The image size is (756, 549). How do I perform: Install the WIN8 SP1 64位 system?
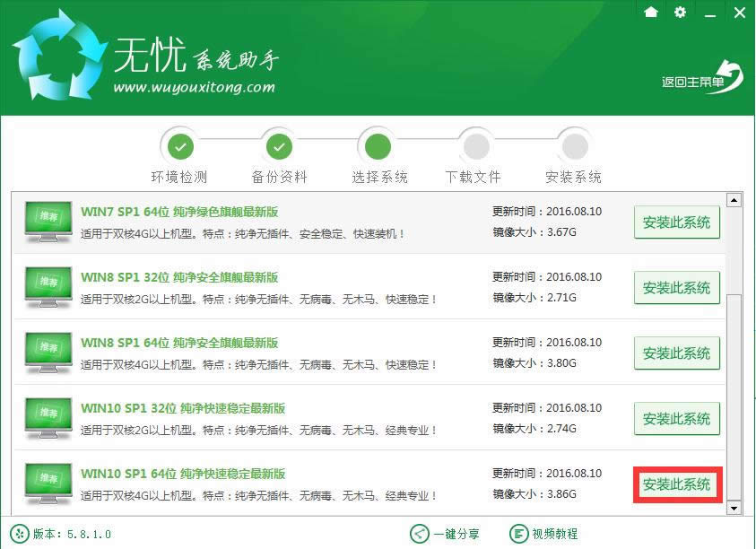[676, 353]
